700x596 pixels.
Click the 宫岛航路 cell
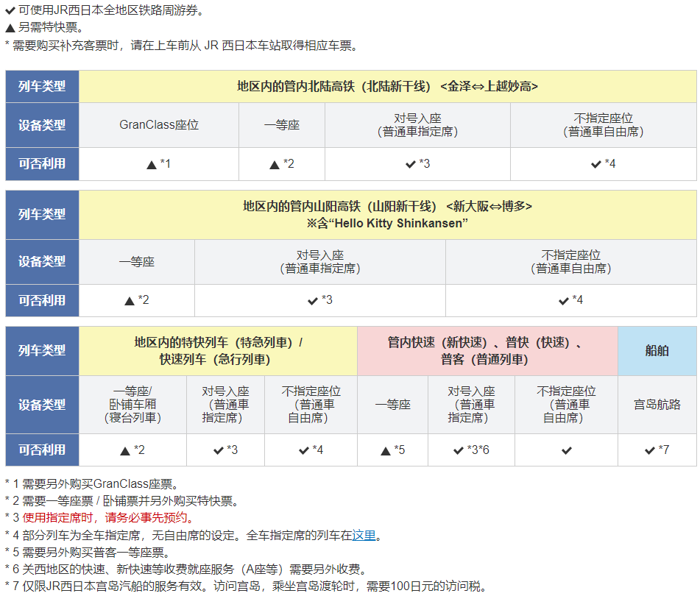(x=657, y=405)
